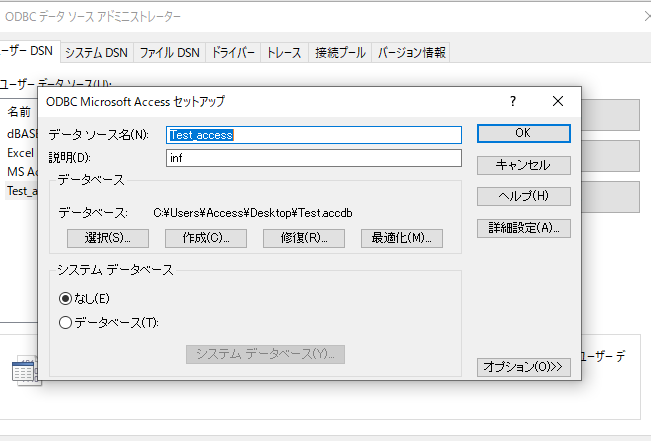Image resolution: width=651 pixels, height=441 pixels.
Task: Close the ODBC Microsoft Access setup dialog
Action: [558, 101]
